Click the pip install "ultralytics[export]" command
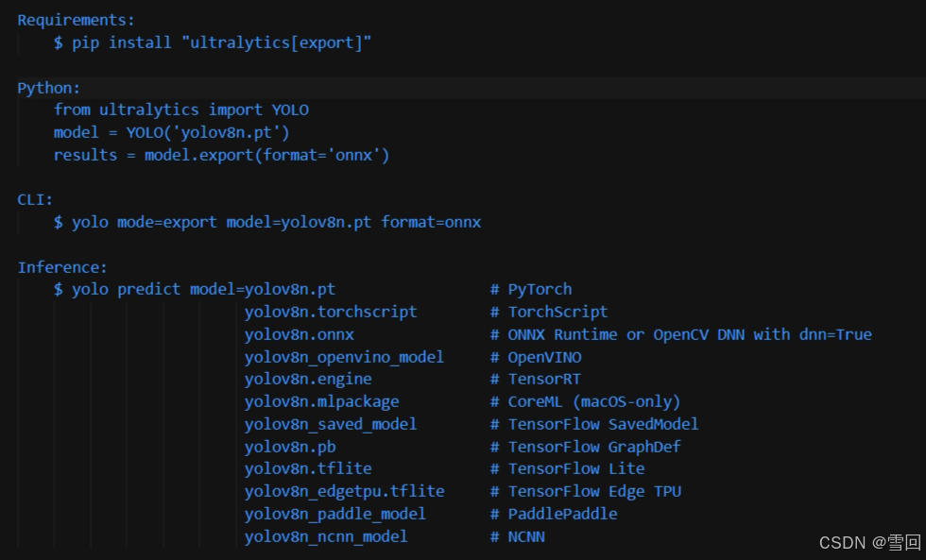The image size is (926, 560). (x=213, y=43)
